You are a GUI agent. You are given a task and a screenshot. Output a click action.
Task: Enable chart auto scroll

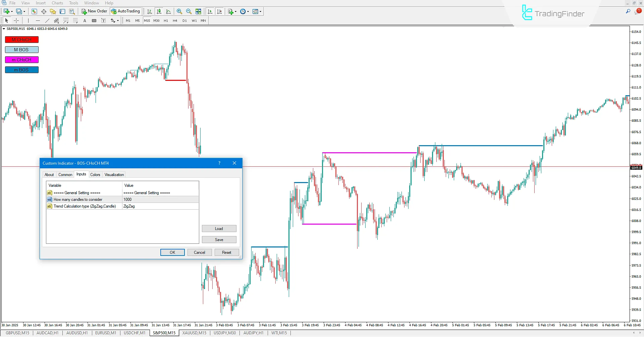coord(210,11)
